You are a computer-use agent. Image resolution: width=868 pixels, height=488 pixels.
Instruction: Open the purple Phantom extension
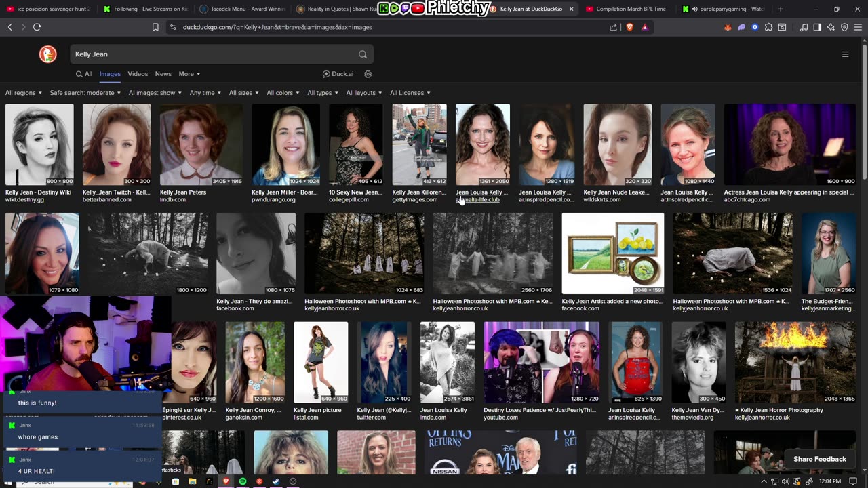(741, 27)
